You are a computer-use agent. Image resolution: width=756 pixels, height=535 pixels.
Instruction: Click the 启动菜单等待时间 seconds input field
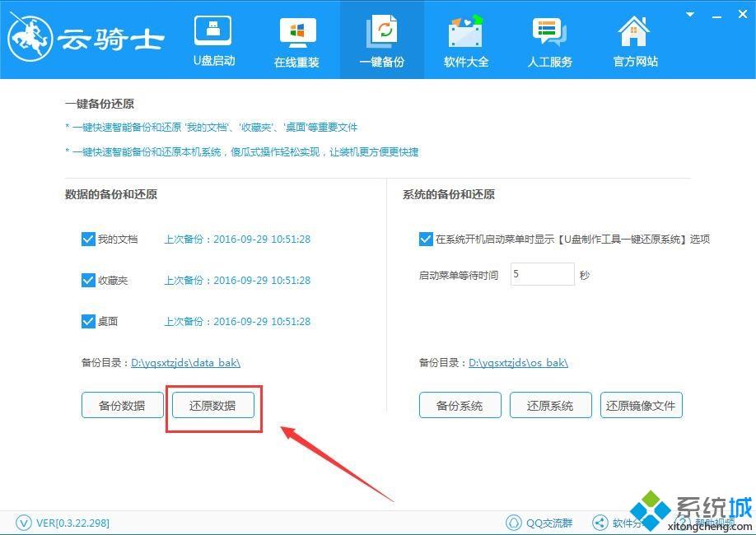542,274
